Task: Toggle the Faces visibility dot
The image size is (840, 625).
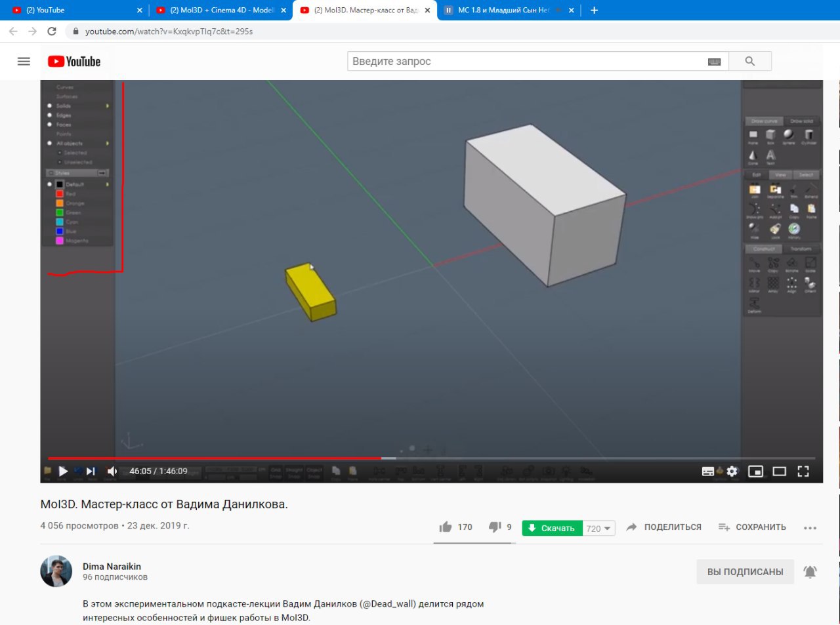Action: click(x=49, y=125)
